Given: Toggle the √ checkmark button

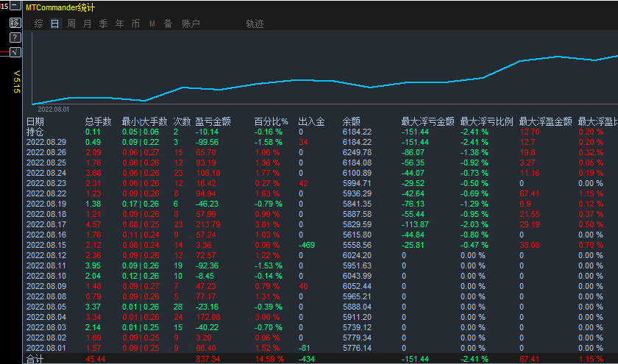Looking at the screenshot, I should [x=15, y=52].
